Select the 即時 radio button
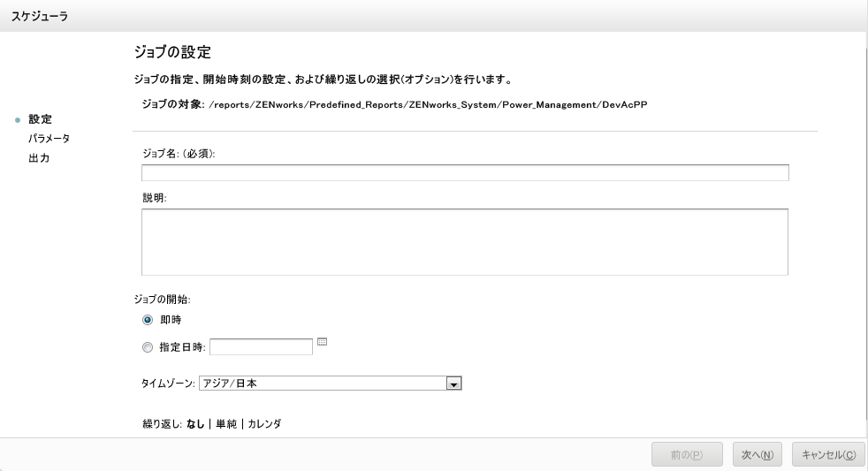868x471 pixels. point(147,320)
